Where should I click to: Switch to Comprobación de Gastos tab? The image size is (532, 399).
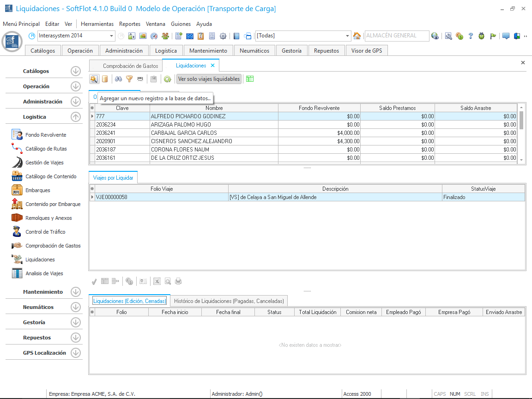[x=130, y=66]
